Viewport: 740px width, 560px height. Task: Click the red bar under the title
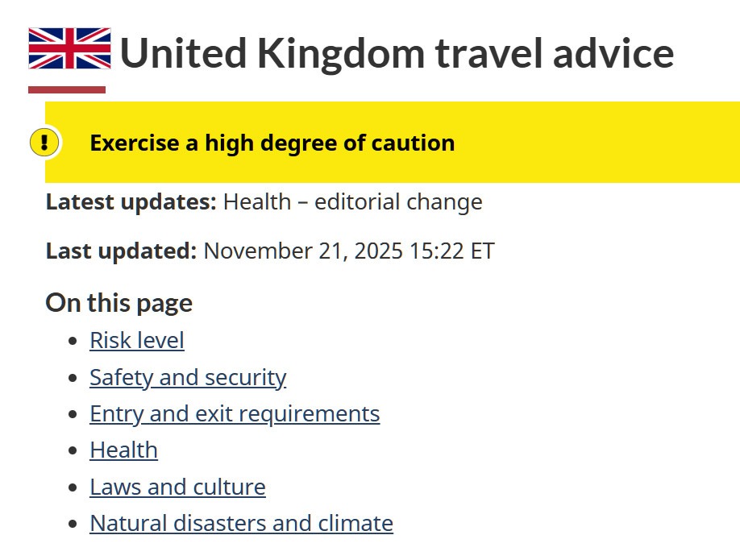[x=67, y=89]
